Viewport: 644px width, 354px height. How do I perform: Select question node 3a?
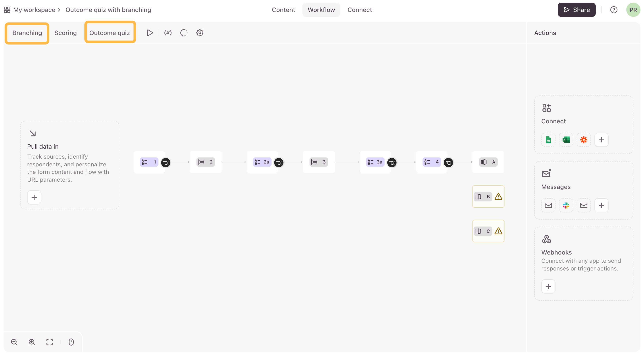click(375, 162)
